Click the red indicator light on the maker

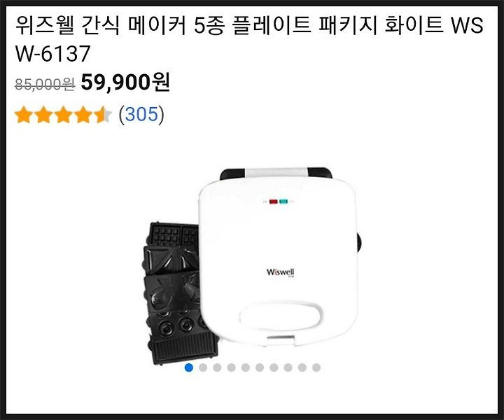click(x=274, y=202)
